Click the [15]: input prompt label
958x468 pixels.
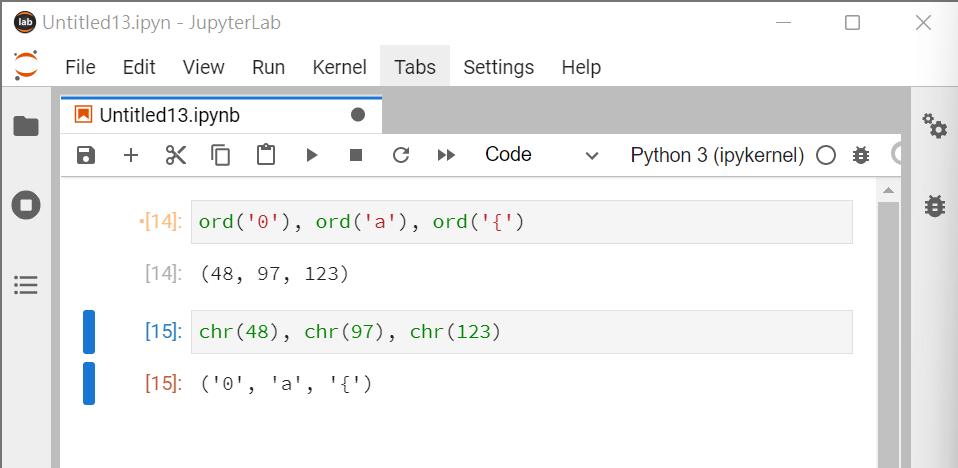(x=163, y=332)
